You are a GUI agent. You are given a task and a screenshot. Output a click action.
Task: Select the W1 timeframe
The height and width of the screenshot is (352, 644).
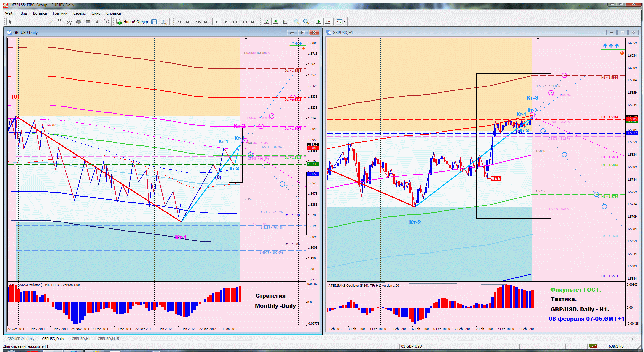245,22
